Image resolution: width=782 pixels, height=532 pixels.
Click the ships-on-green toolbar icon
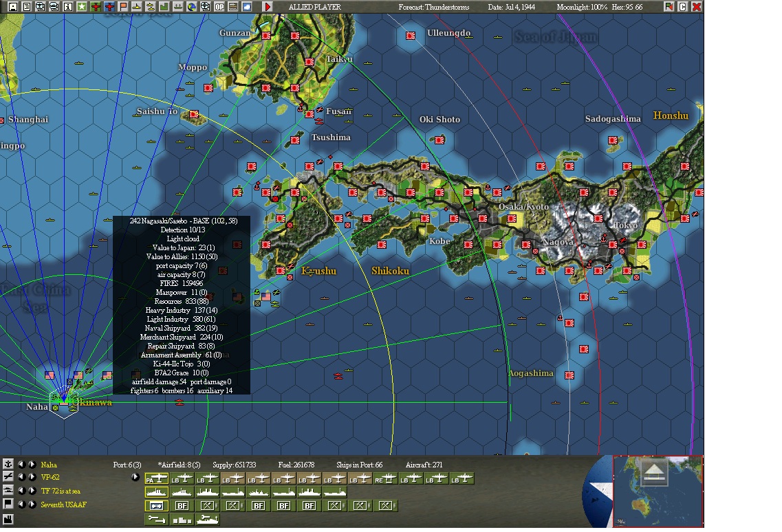click(x=177, y=6)
